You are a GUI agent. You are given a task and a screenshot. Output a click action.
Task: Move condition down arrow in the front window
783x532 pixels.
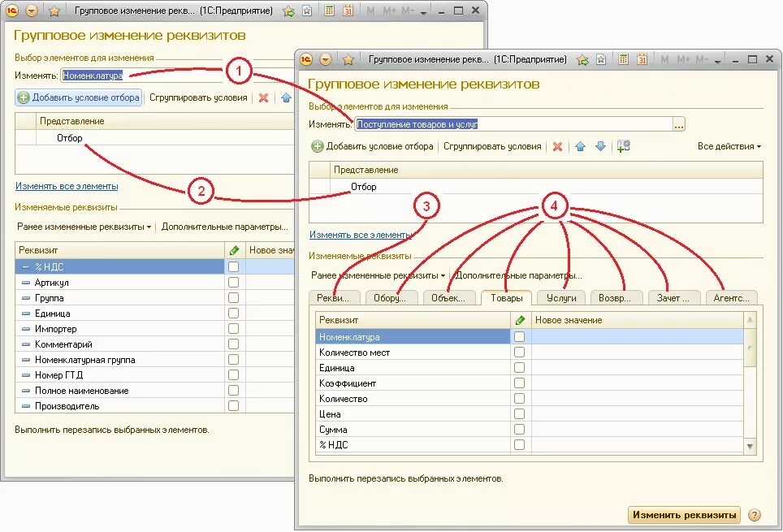[601, 146]
